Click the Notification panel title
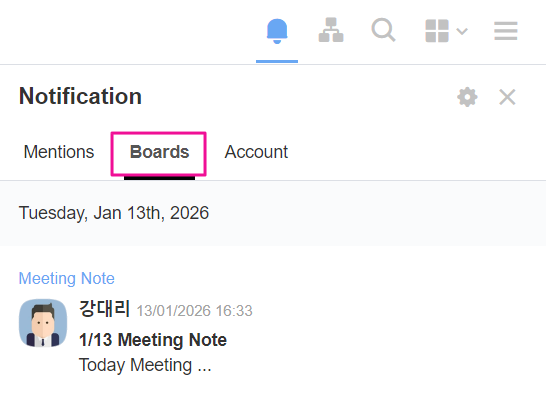The image size is (546, 398). click(80, 96)
